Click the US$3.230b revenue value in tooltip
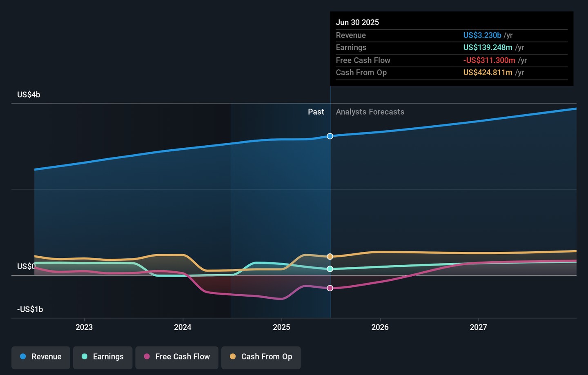 pos(482,36)
